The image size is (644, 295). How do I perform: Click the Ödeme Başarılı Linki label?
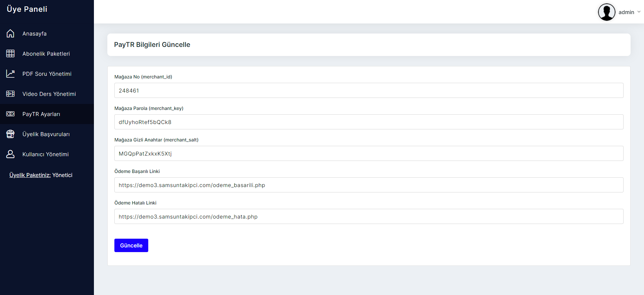[x=137, y=171]
